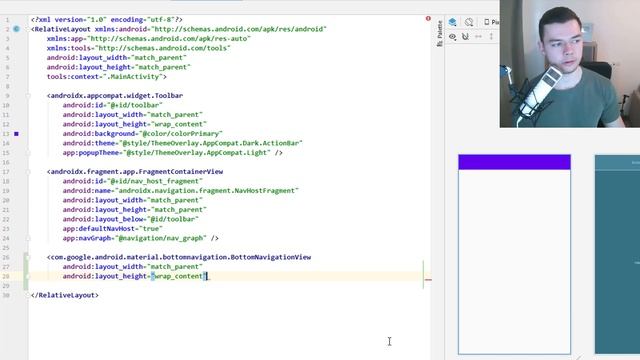Click line number 13 in the gutter

coord(6,133)
